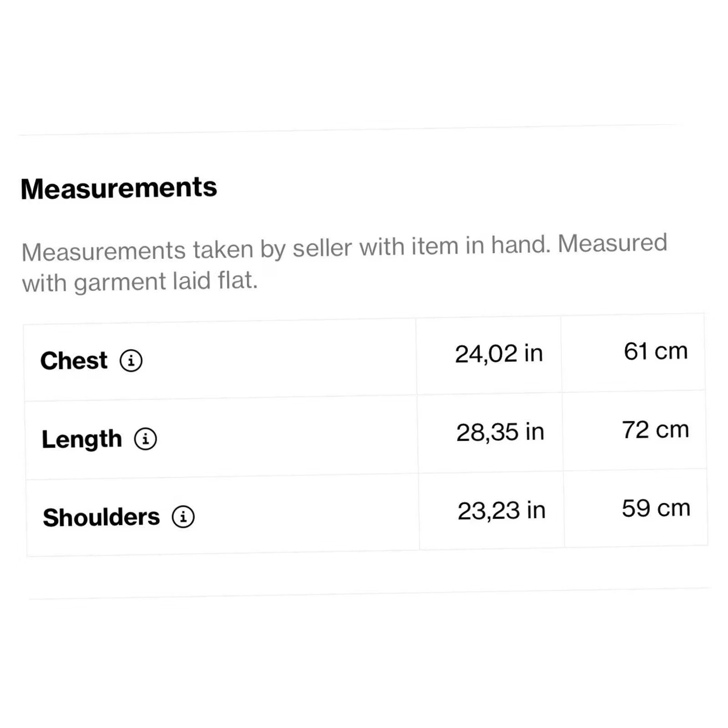
Task: Select the Length row label
Action: coord(82,440)
